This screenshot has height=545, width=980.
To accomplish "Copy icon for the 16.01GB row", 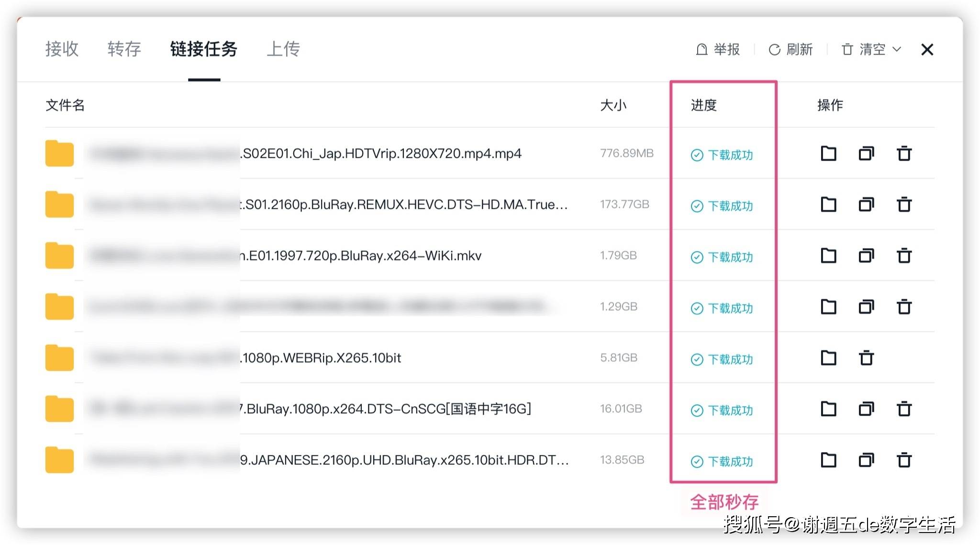I will tap(866, 409).
